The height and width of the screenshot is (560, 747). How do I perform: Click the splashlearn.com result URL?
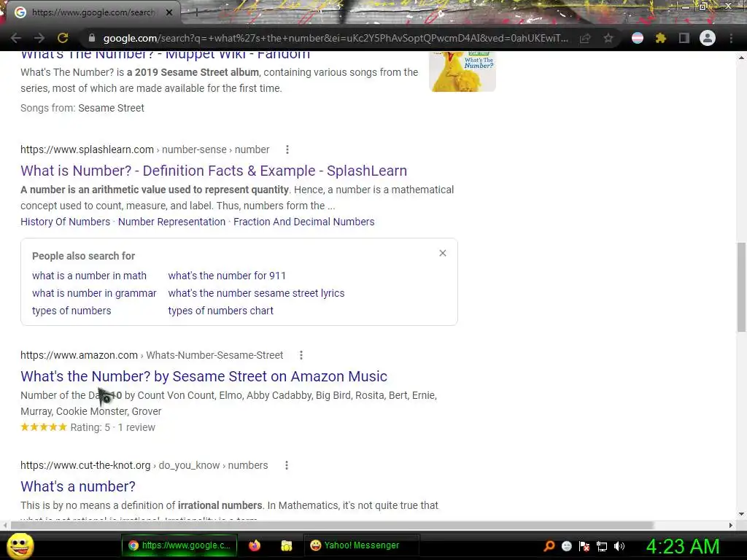pos(145,149)
